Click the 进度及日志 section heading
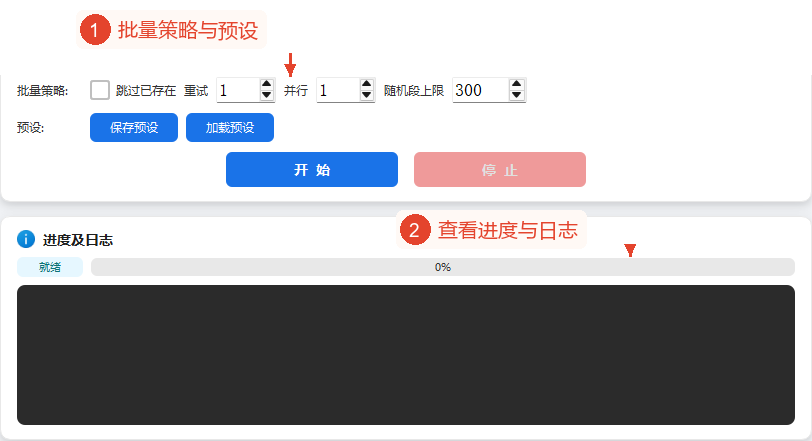This screenshot has height=441, width=812. click(78, 240)
